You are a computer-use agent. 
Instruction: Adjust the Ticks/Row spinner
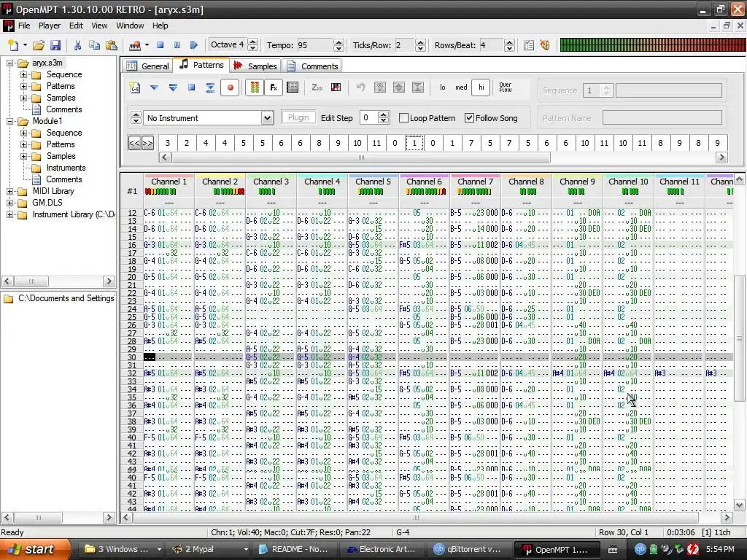[x=420, y=45]
